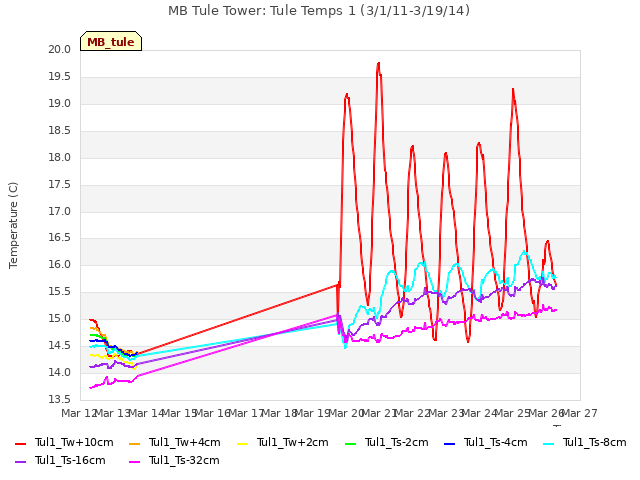Click the 18.0 y-axis tick label
Image resolution: width=640 pixels, height=480 pixels.
coord(60,158)
